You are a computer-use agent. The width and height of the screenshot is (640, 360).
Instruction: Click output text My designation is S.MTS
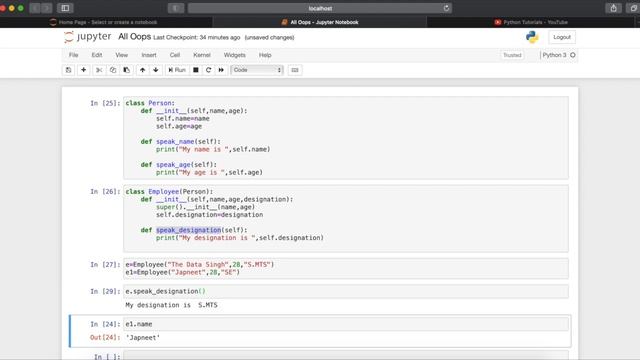click(x=171, y=305)
